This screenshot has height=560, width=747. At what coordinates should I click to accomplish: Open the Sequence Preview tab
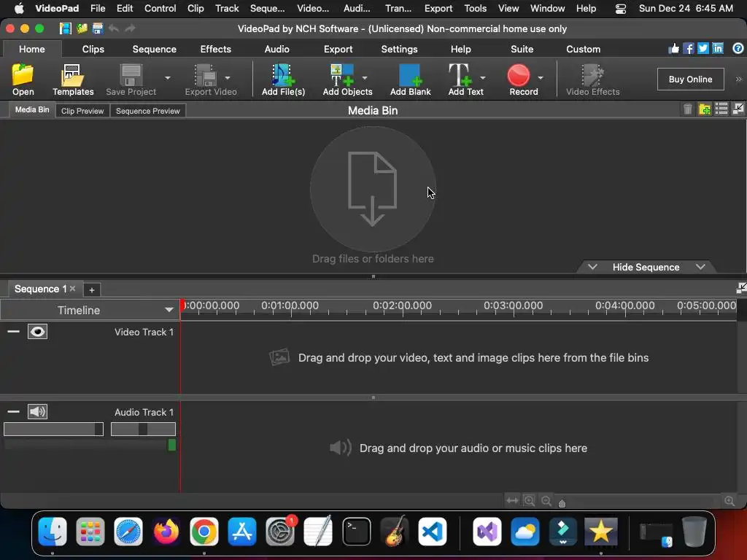[x=147, y=111]
